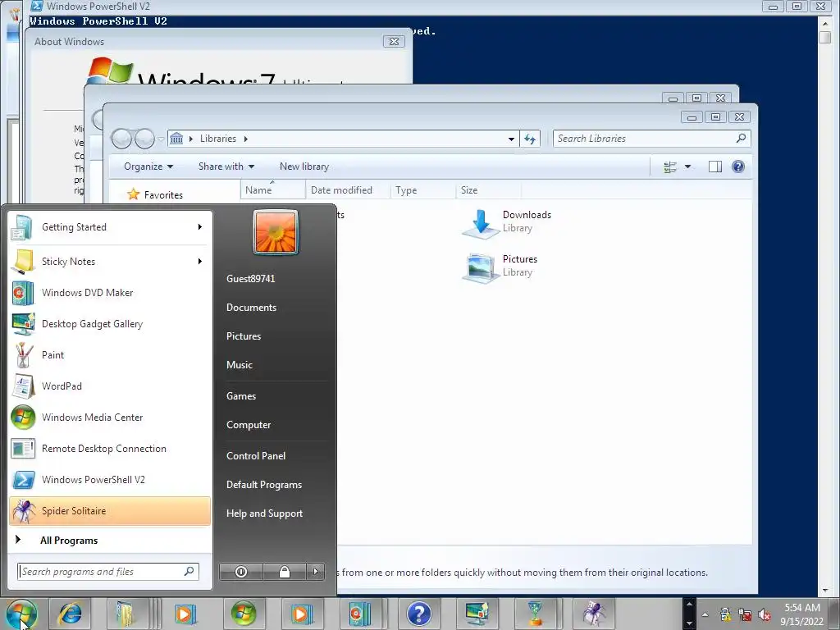Viewport: 840px width, 630px height.
Task: Click the Search Libraries field
Action: click(x=651, y=139)
